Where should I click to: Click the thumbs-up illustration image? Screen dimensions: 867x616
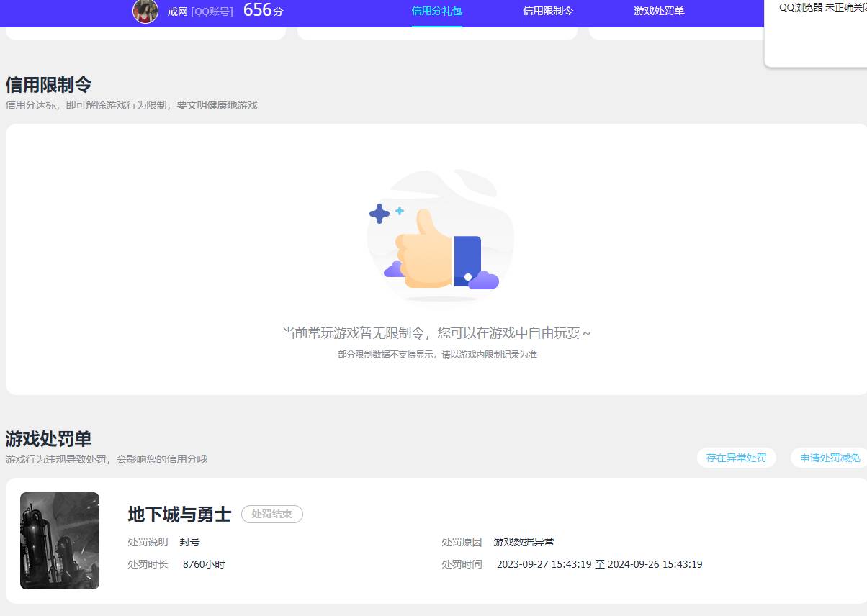point(439,236)
